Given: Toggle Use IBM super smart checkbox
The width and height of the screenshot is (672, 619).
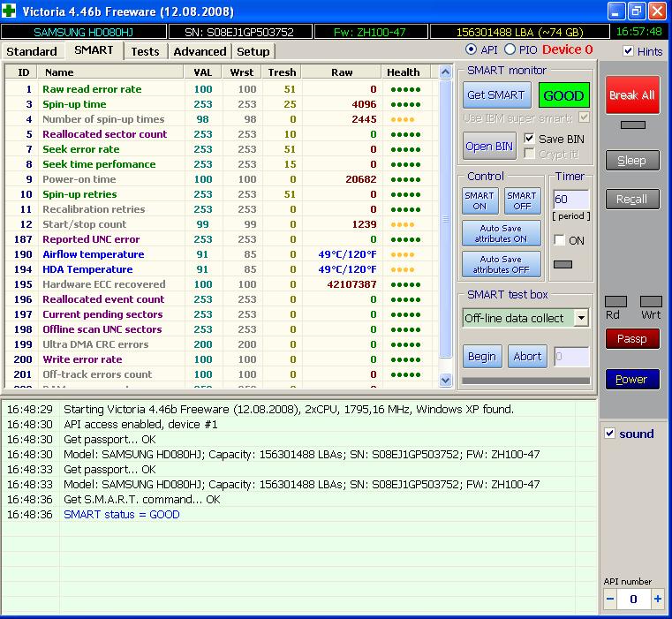Looking at the screenshot, I should [x=584, y=117].
